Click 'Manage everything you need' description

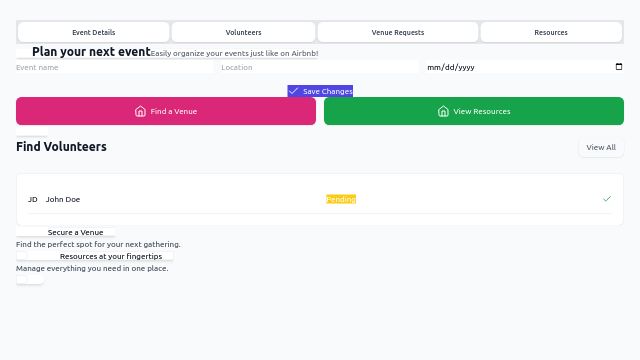(x=92, y=268)
